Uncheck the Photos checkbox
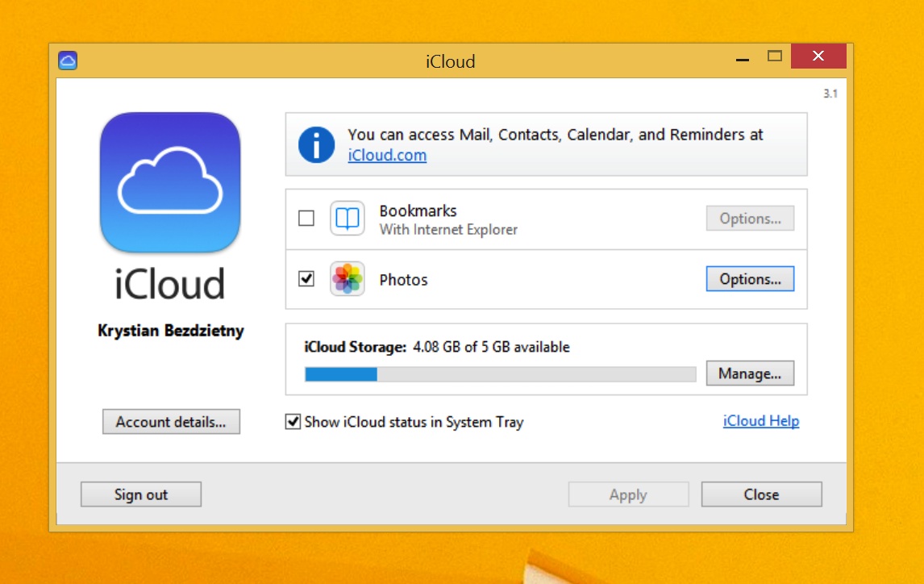 [x=306, y=279]
